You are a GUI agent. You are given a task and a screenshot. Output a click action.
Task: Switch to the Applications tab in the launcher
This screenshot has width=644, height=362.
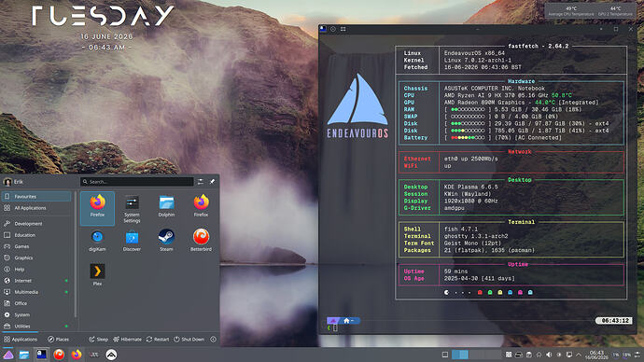(21, 340)
